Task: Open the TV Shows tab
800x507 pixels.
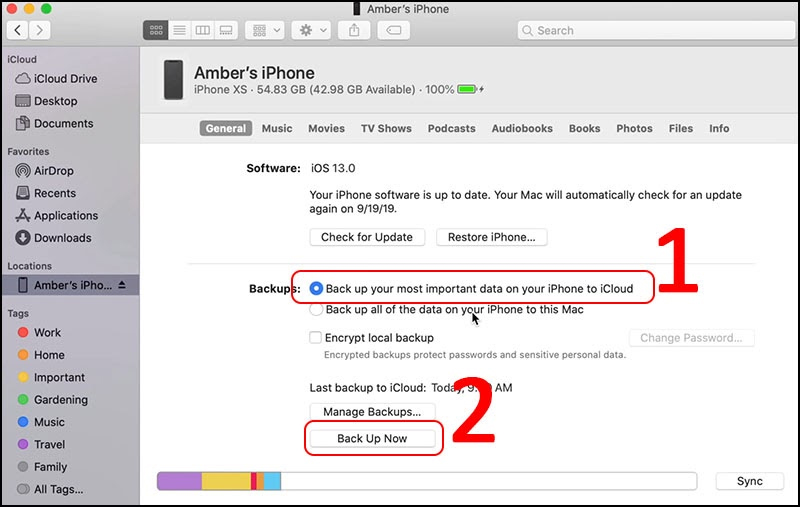Action: [386, 129]
